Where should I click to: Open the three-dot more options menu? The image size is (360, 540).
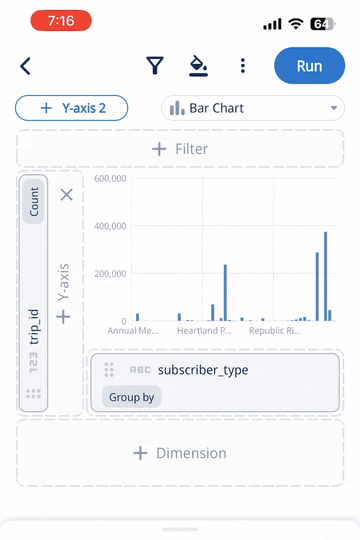pyautogui.click(x=243, y=65)
